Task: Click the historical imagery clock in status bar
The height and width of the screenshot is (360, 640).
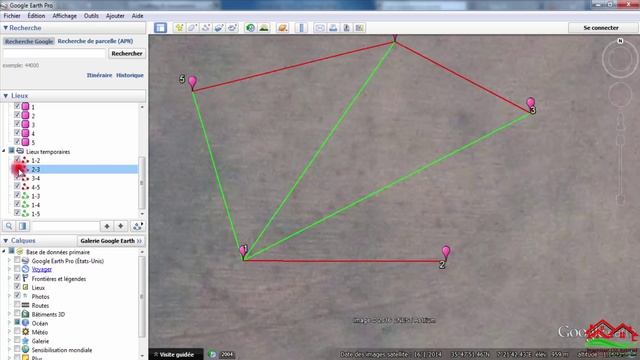Action: (x=212, y=354)
